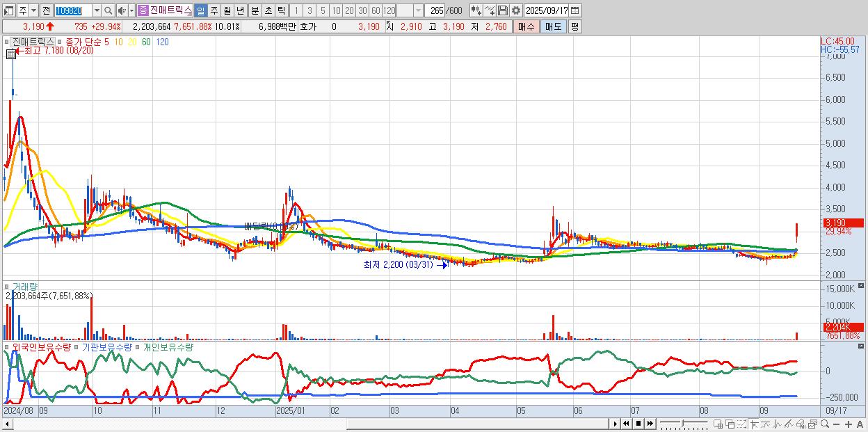Edit the date field showing 2025/09/17
The image size is (868, 432).
pyautogui.click(x=547, y=10)
